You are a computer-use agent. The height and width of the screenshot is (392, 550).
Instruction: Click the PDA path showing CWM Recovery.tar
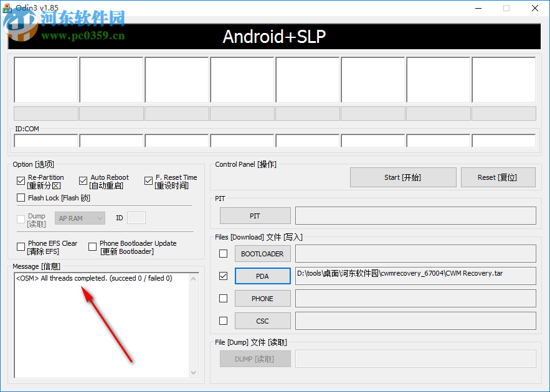(x=415, y=276)
